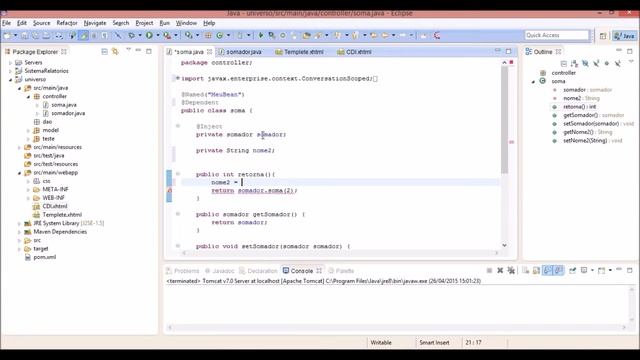Click the Save toolbar icon
The image size is (640, 360).
tap(24, 36)
